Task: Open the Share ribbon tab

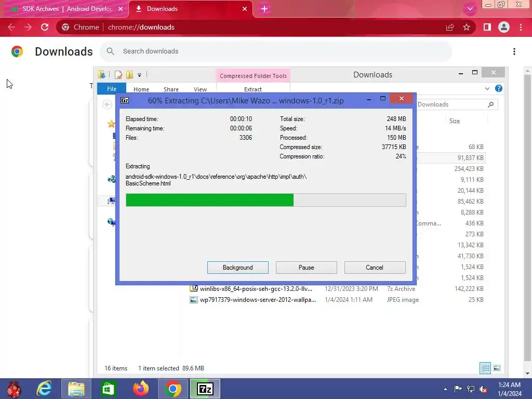Action: click(x=171, y=89)
